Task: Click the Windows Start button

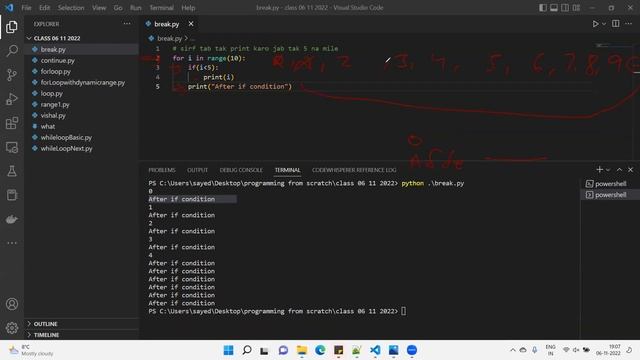Action: click(x=229, y=350)
